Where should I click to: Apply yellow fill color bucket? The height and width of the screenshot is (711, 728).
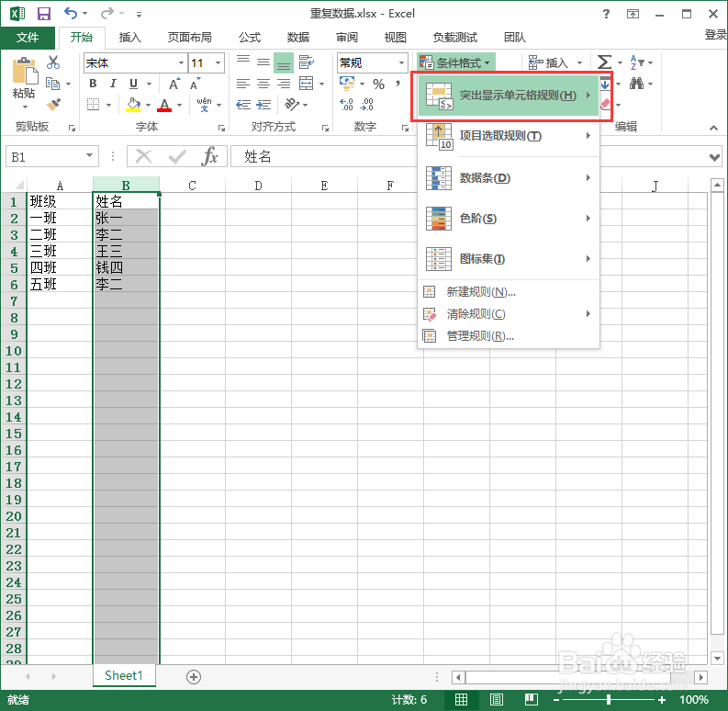point(133,105)
